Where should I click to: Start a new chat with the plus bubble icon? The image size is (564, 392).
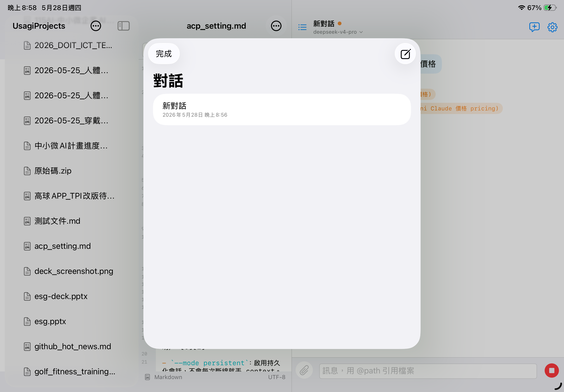tap(534, 27)
